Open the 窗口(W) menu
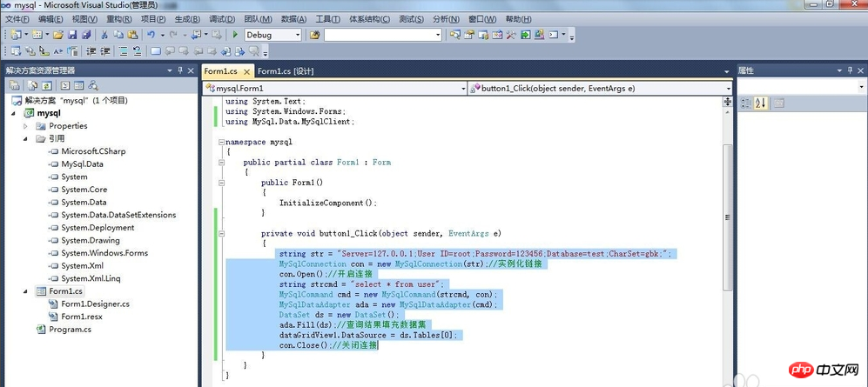868x387 pixels. (482, 19)
